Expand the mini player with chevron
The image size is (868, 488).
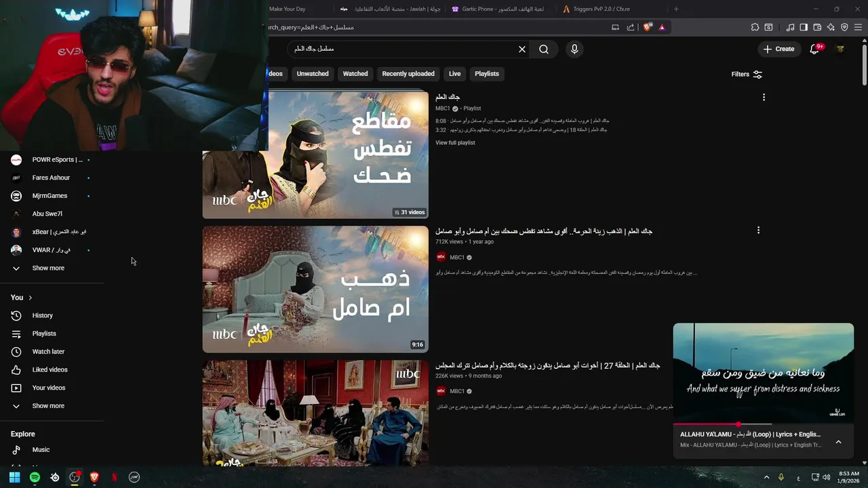pos(838,442)
